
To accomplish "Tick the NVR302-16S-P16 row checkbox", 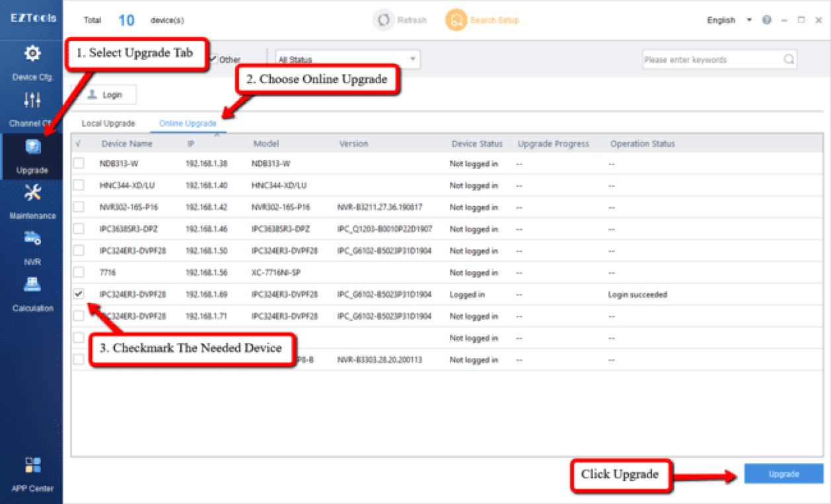I will click(79, 207).
